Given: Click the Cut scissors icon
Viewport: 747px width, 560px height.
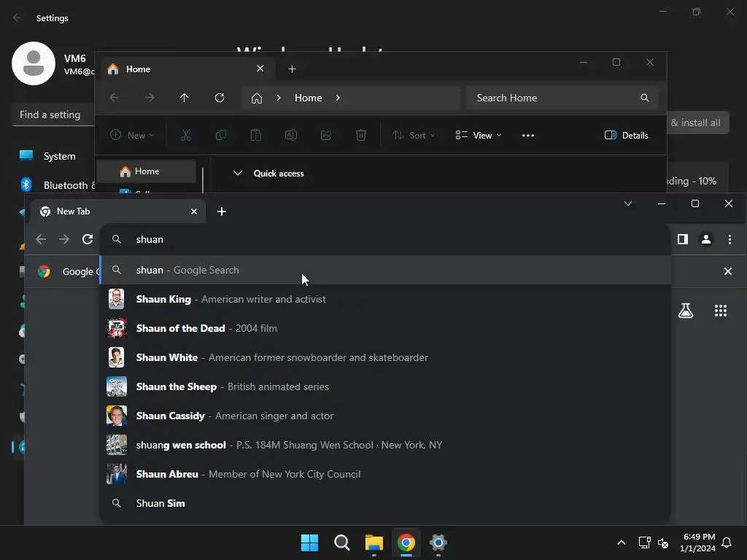Looking at the screenshot, I should pos(186,135).
